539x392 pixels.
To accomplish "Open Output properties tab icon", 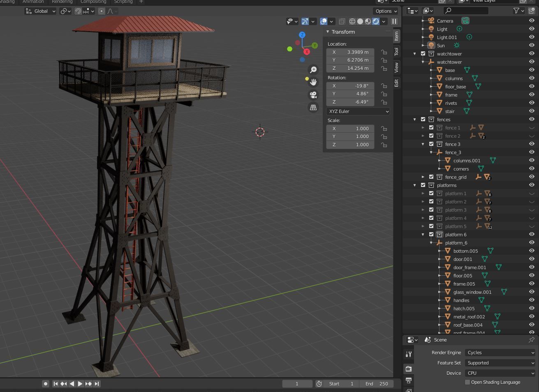I will coord(408,380).
